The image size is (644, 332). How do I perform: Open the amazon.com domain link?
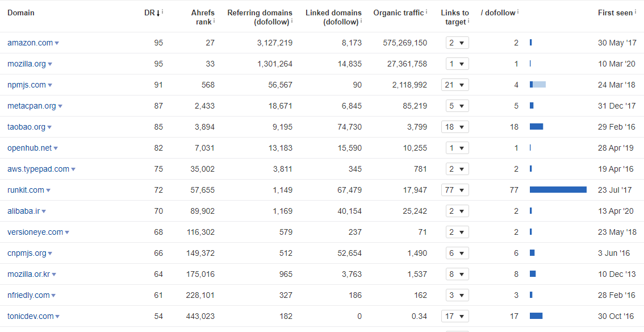[30, 43]
